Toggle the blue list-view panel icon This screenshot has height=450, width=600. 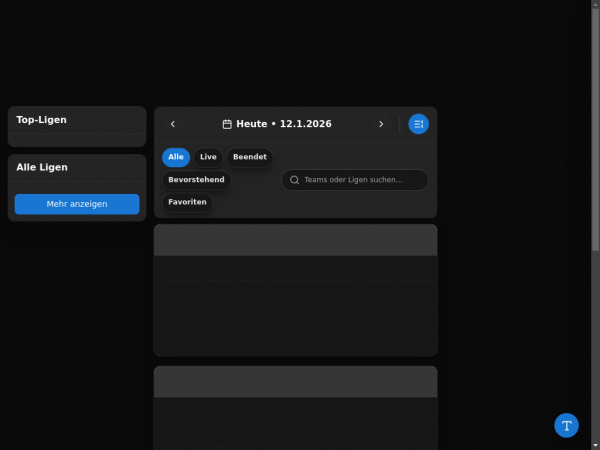point(418,124)
